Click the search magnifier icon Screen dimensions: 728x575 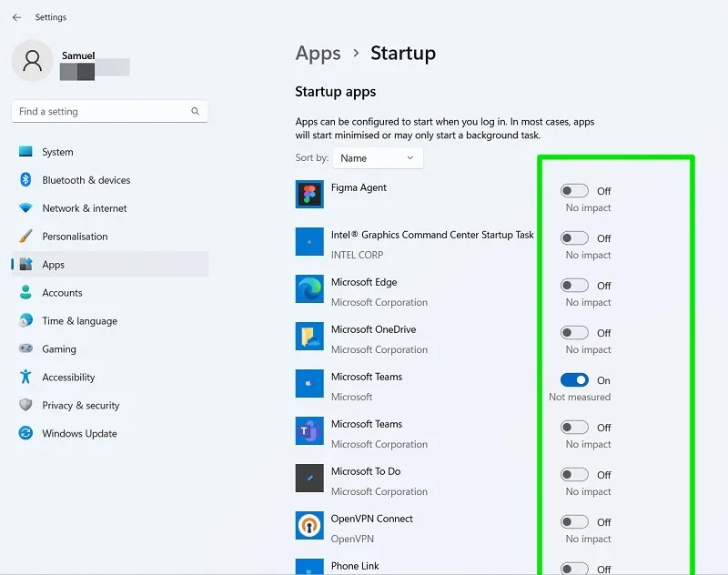[195, 111]
